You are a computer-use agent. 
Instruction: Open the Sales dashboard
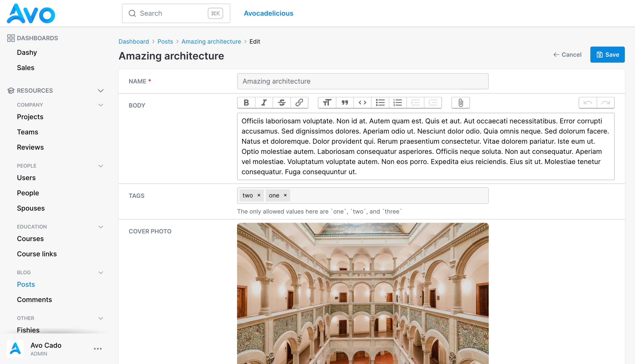point(26,68)
